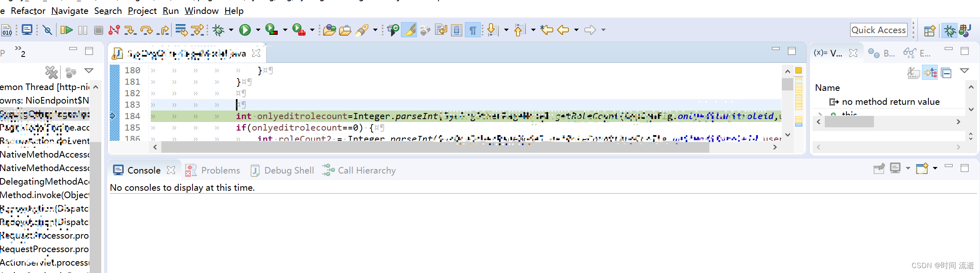Click the Next Annotation icon
The width and height of the screenshot is (980, 273).
pyautogui.click(x=493, y=30)
